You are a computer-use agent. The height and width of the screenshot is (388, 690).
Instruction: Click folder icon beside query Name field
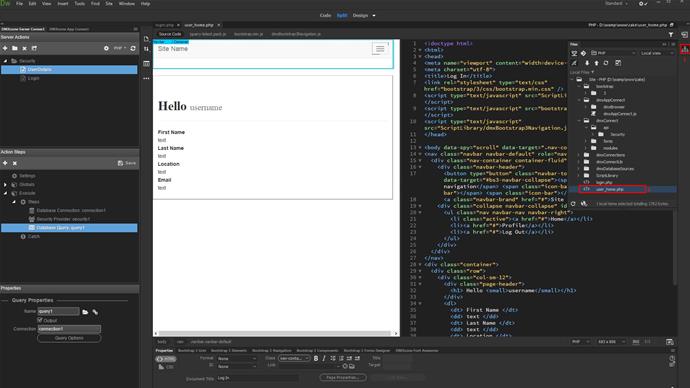point(85,312)
